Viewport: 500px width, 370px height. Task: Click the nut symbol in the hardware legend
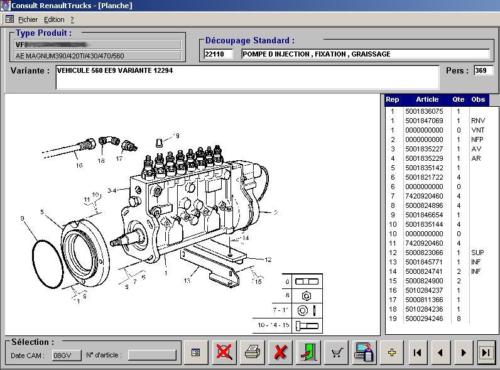306,296
